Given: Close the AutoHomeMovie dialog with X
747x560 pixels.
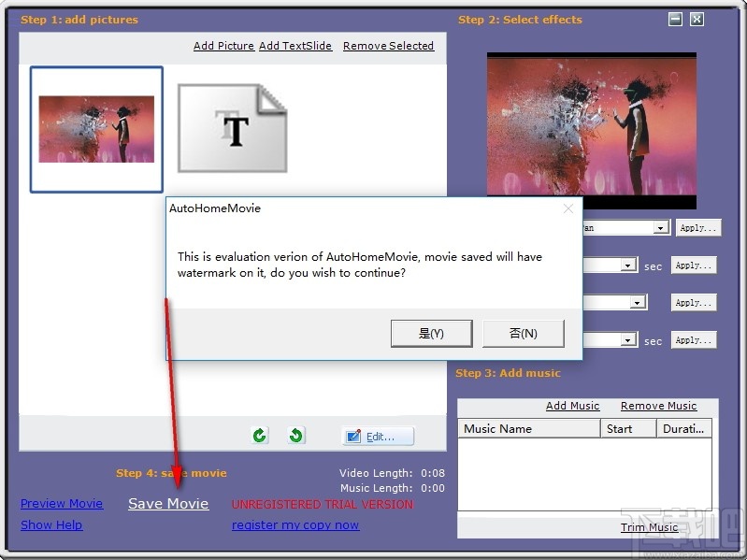Looking at the screenshot, I should tap(567, 208).
